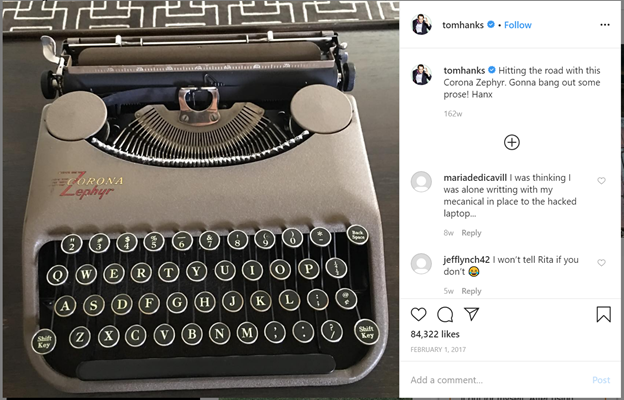
Task: Open the comment bubble icon below post
Action: 445,314
